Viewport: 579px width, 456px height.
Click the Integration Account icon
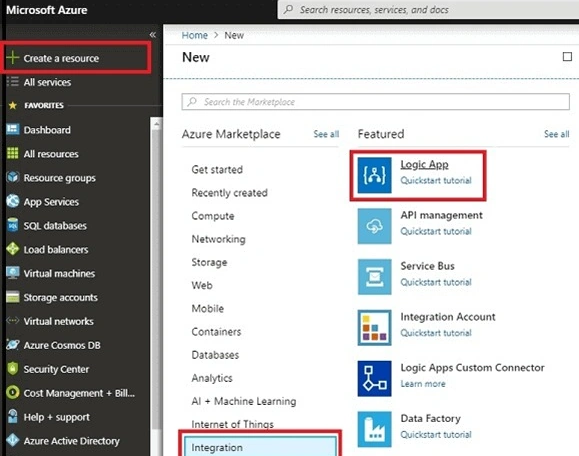(x=374, y=328)
